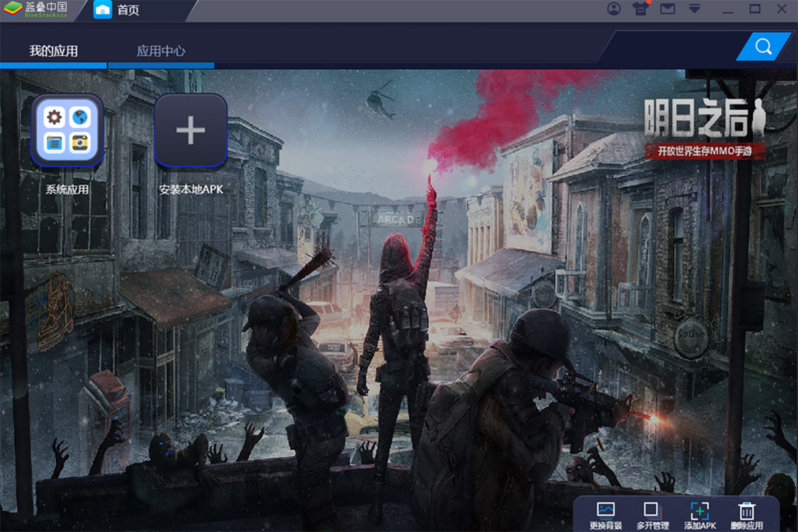Open the mail message center icon
Viewport: 798px width, 532px height.
[x=668, y=9]
